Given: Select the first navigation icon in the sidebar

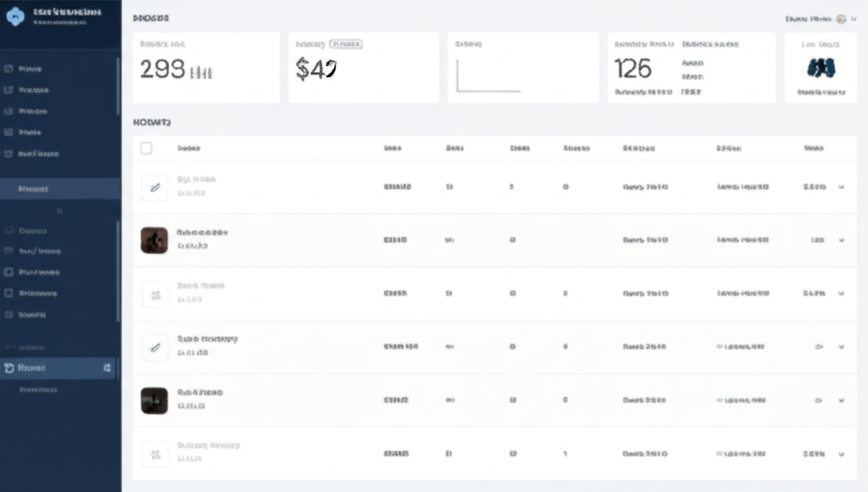Looking at the screenshot, I should (x=8, y=69).
